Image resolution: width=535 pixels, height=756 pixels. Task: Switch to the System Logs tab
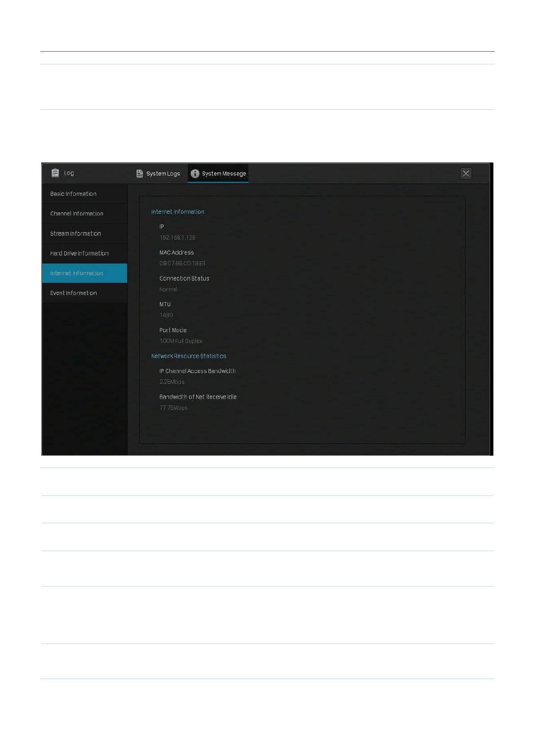[x=163, y=174]
